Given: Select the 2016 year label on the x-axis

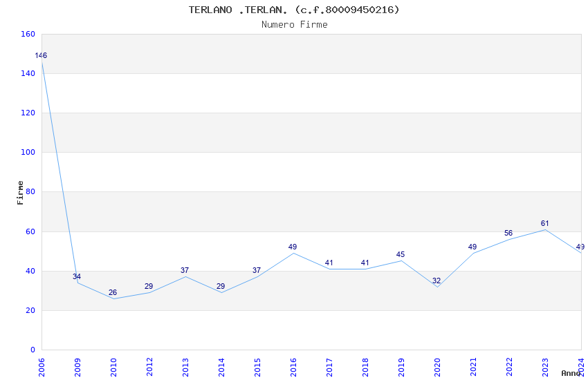Looking at the screenshot, I should pos(293,367).
